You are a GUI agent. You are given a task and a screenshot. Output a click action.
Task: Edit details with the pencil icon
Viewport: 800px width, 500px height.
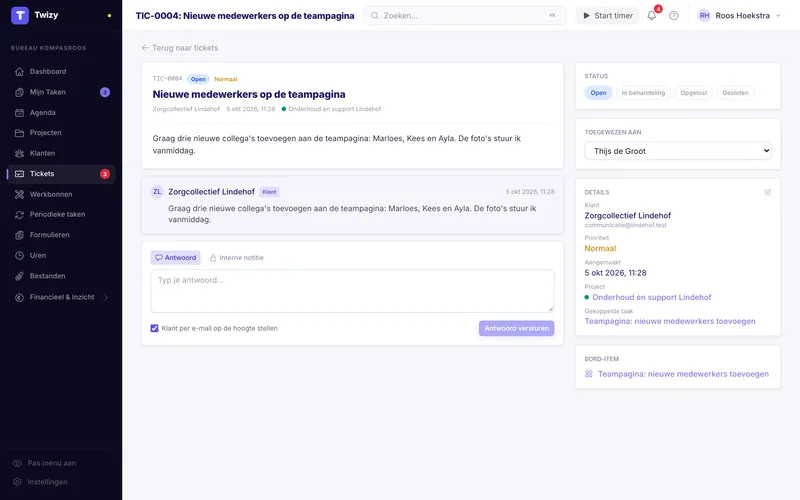tap(767, 192)
